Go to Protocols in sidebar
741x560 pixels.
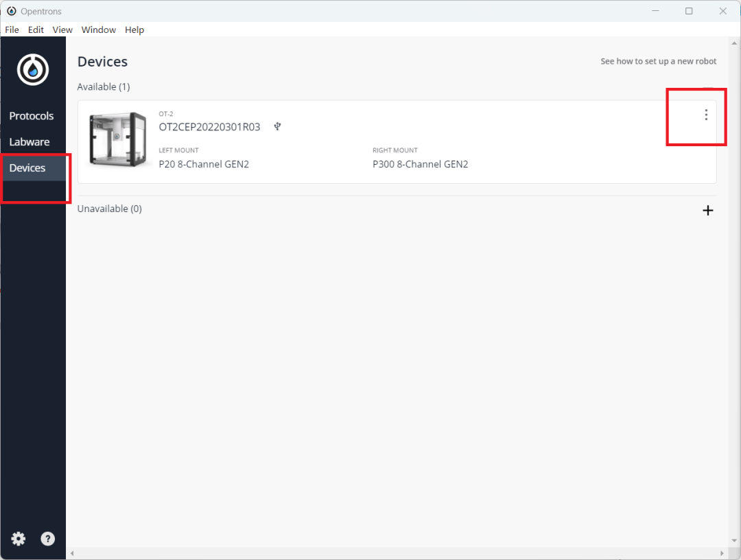tap(31, 116)
